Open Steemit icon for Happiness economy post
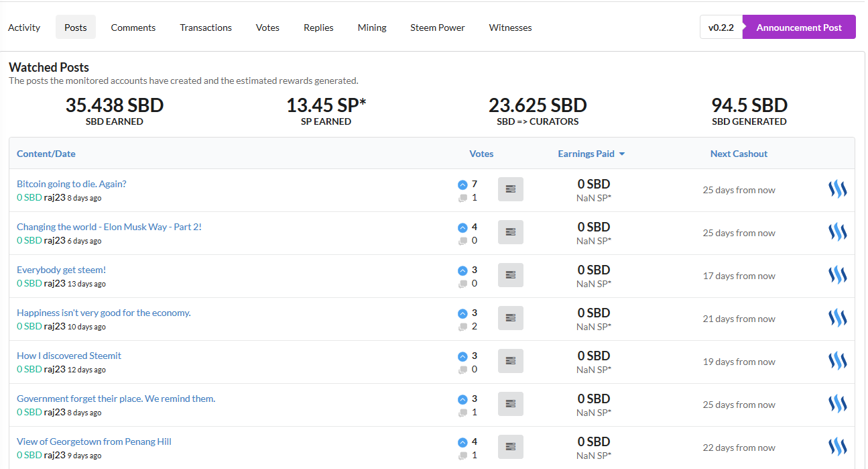 coord(837,318)
